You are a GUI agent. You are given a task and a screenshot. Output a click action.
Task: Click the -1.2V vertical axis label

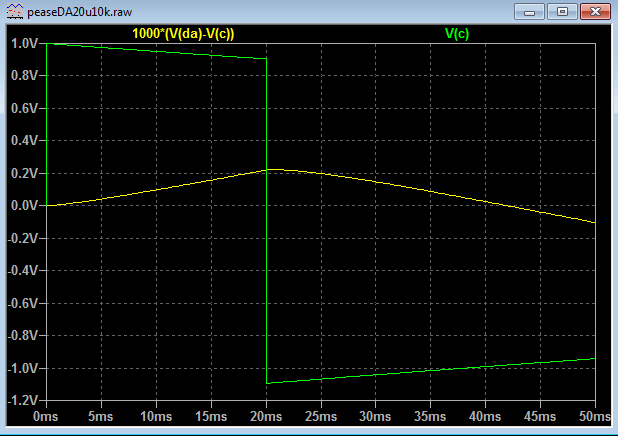click(x=22, y=401)
